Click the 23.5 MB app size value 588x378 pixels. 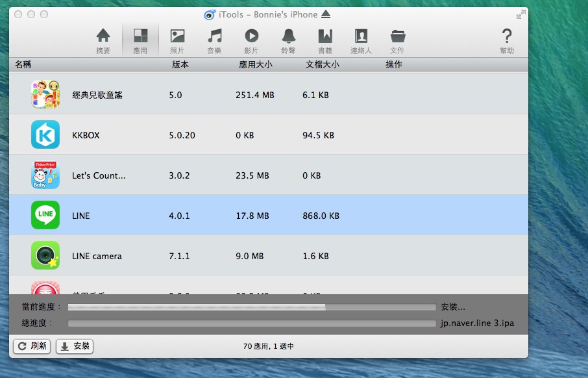tap(252, 175)
